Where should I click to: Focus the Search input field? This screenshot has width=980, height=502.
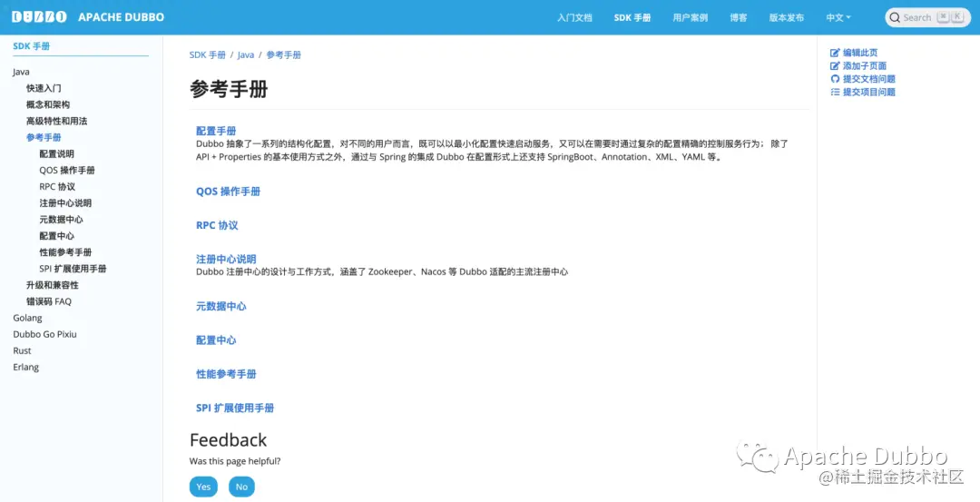(927, 17)
